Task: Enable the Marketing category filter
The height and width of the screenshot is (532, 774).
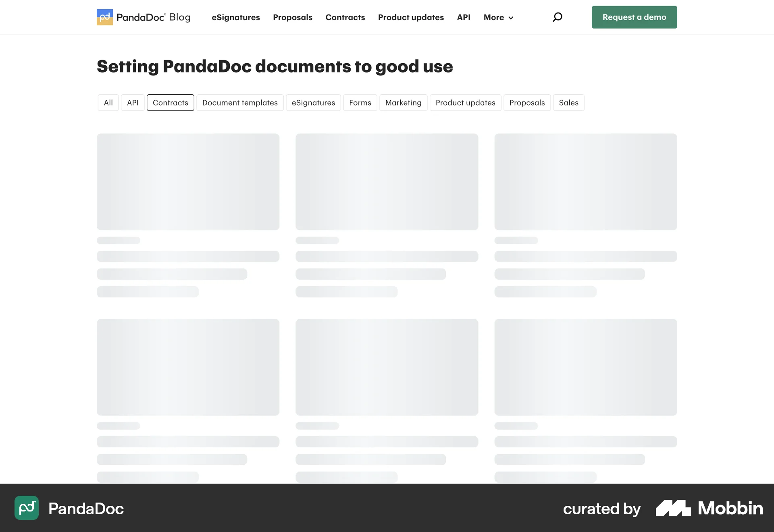Action: coord(403,103)
